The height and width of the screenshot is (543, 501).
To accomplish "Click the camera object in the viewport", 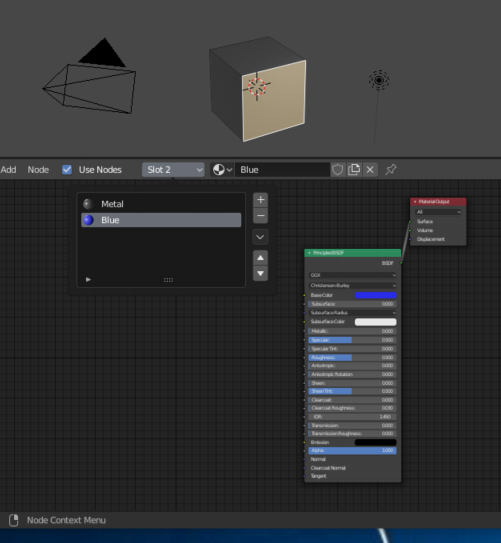I will [89, 76].
